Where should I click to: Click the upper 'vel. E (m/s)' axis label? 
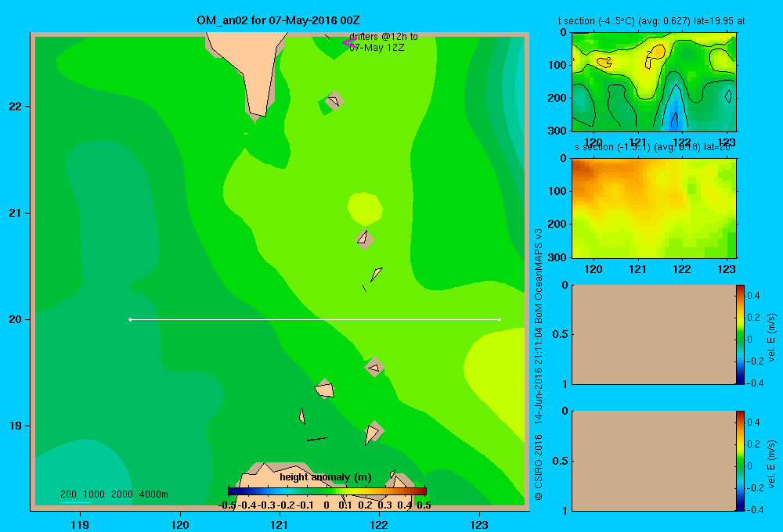coord(772,337)
